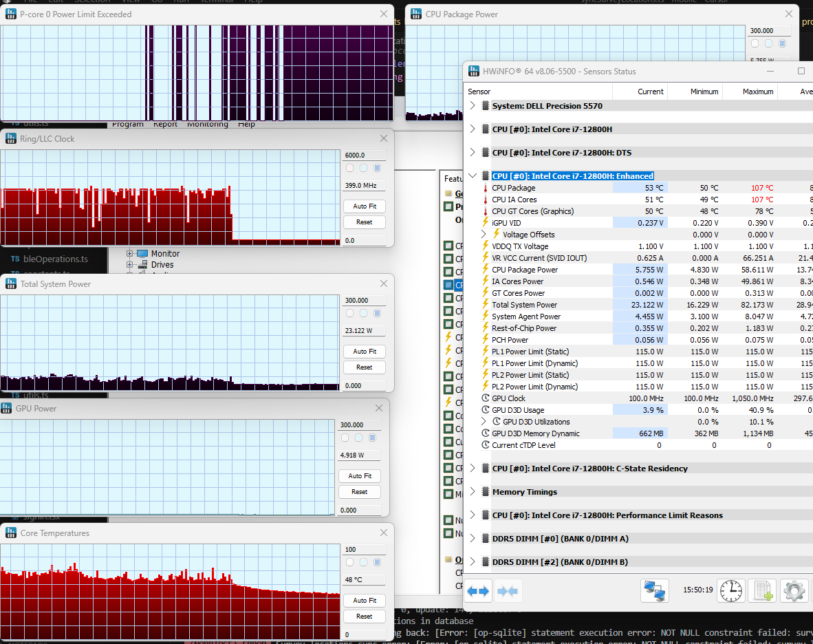Click the lightning icon beside Total System Power
The width and height of the screenshot is (813, 644).
(486, 305)
